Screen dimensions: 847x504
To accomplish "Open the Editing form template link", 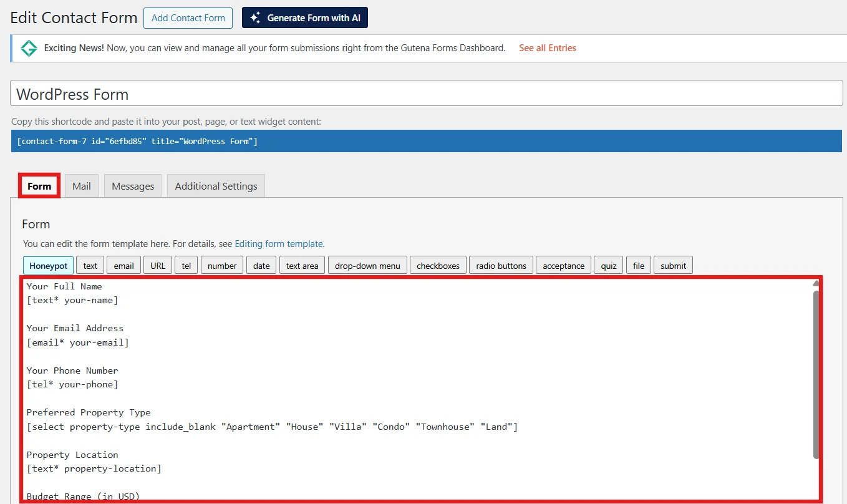I will pos(279,244).
